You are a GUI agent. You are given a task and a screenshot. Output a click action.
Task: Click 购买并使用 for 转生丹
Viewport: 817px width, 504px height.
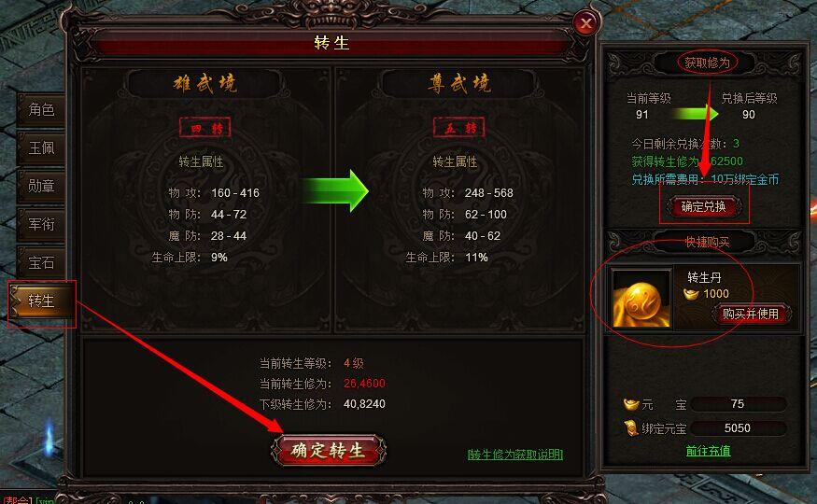click(x=751, y=314)
